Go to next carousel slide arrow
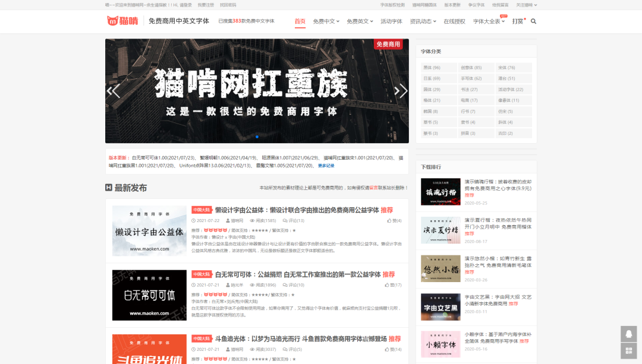The image size is (642, 364). pos(401,91)
